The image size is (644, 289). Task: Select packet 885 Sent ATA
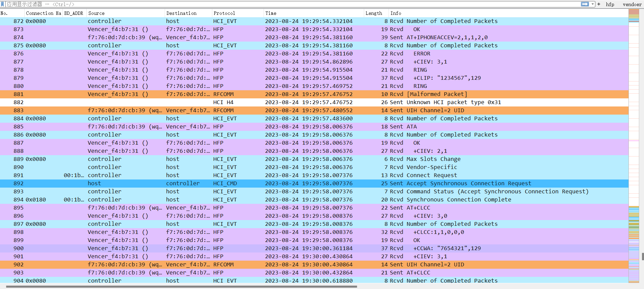coord(314,126)
